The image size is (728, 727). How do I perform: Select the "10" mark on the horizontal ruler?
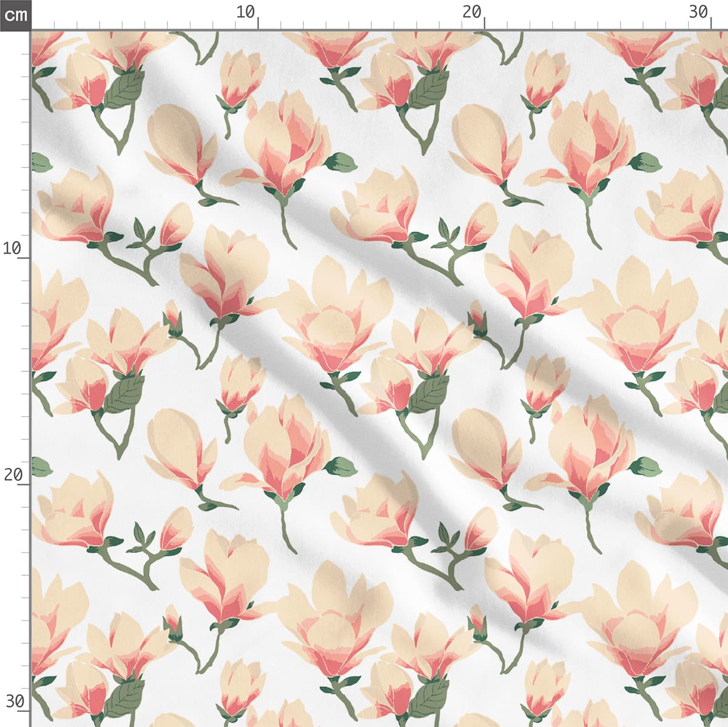coord(246,12)
